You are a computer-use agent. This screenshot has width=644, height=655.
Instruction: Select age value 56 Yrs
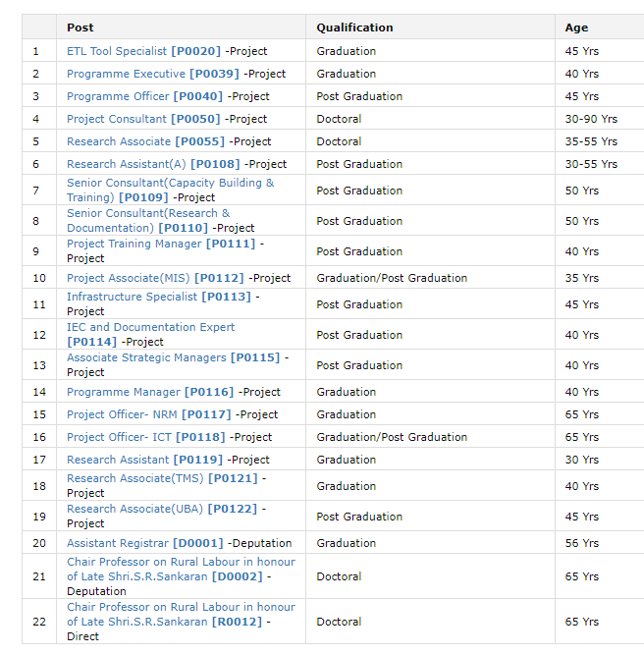click(582, 543)
